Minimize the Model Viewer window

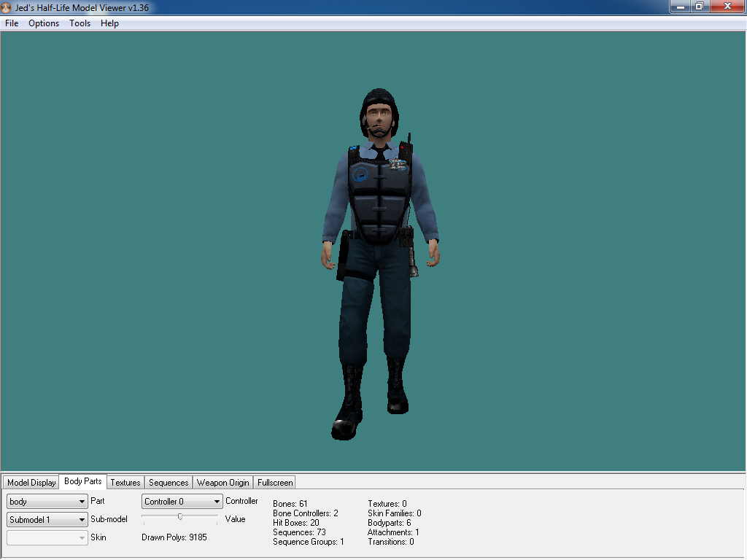coord(681,7)
